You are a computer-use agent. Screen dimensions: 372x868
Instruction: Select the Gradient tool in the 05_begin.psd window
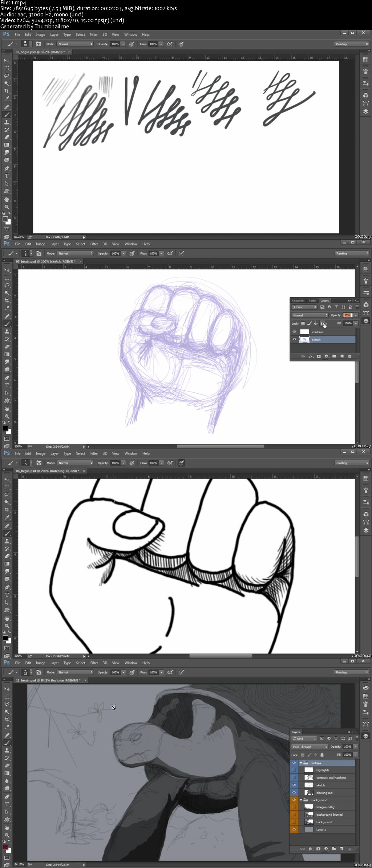pos(7,354)
